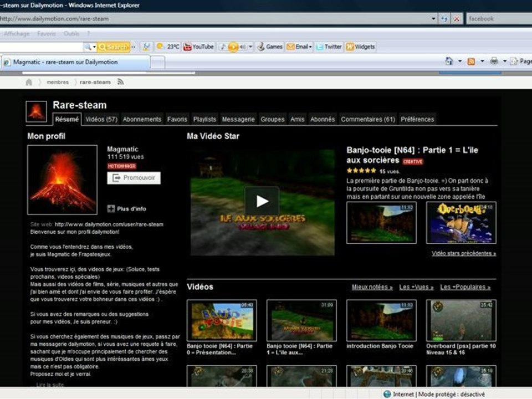Click the facebook search box

pyautogui.click(x=499, y=19)
